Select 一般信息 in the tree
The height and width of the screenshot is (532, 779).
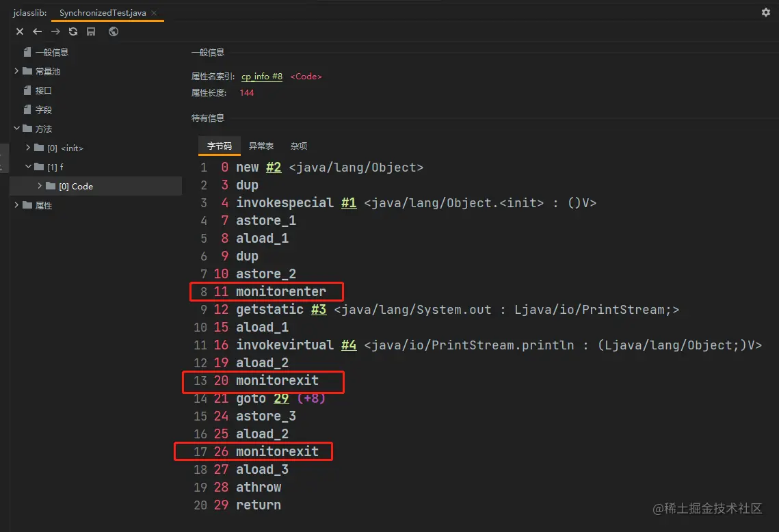pyautogui.click(x=51, y=52)
